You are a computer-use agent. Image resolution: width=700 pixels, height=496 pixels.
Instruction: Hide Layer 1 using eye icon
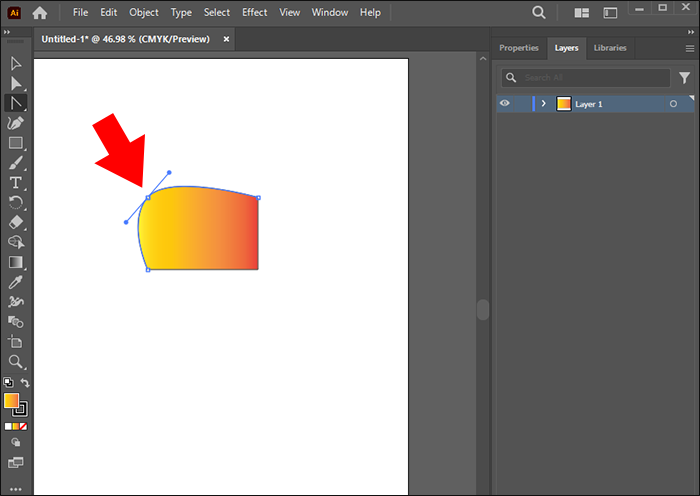click(505, 103)
